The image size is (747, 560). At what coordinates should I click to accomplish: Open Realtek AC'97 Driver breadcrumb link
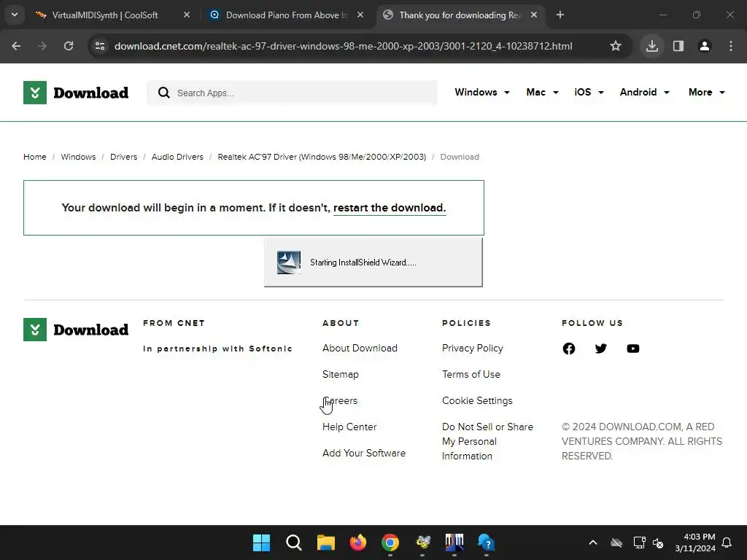click(x=322, y=157)
